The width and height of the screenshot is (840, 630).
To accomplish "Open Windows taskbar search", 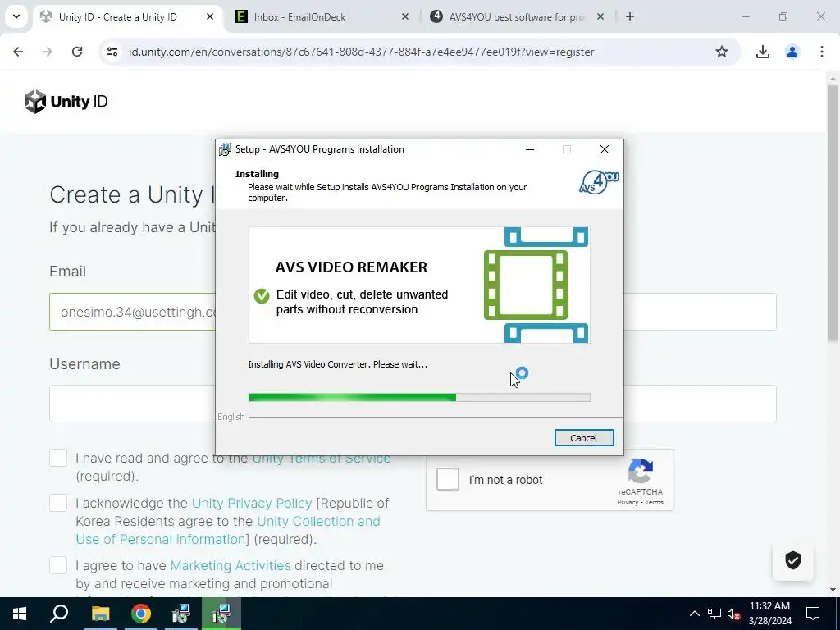I will pyautogui.click(x=59, y=614).
